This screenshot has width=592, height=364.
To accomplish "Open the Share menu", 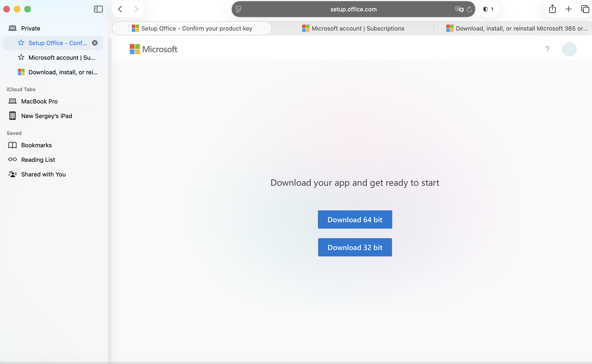I will pyautogui.click(x=552, y=9).
